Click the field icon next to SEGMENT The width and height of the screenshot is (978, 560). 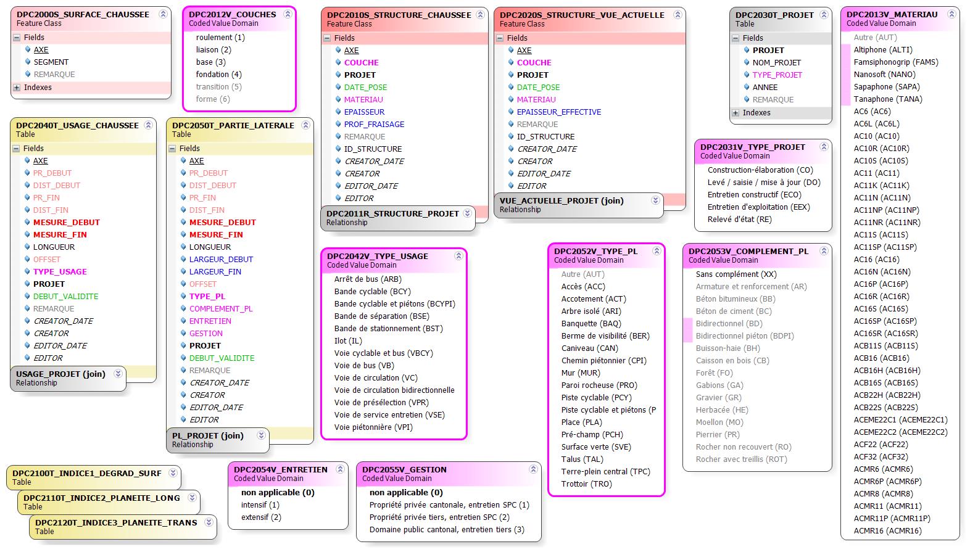pyautogui.click(x=28, y=62)
